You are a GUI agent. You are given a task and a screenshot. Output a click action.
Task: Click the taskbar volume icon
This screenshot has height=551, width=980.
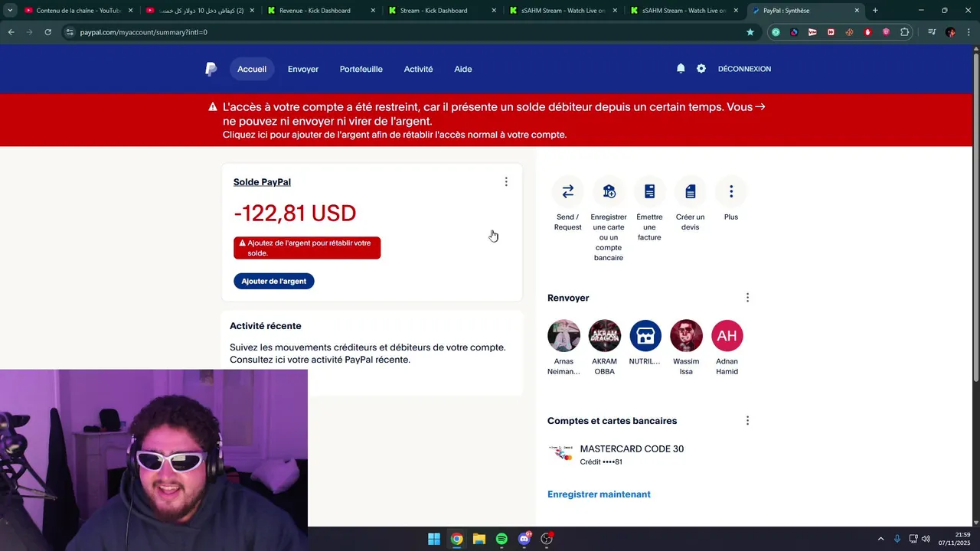pos(926,539)
